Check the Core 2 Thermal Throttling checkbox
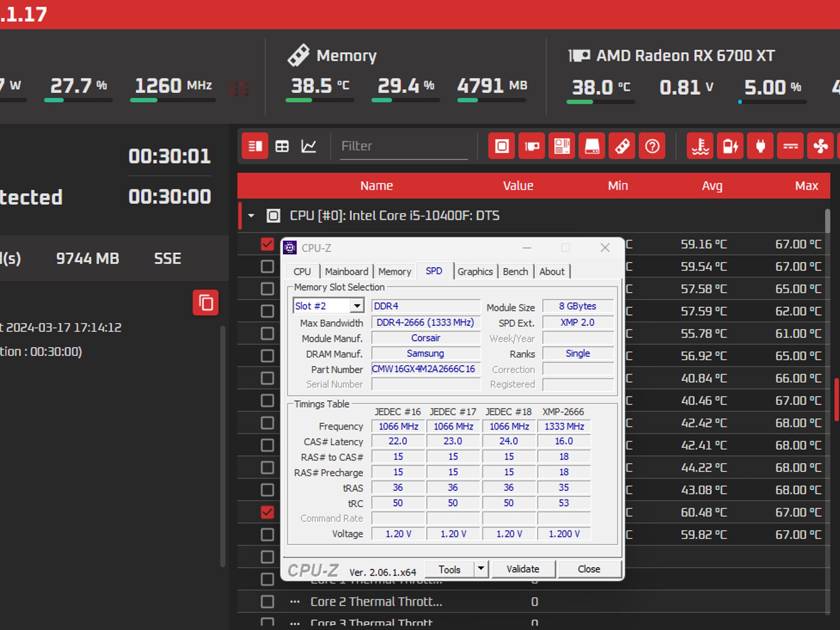Viewport: 840px width, 630px height. point(267,602)
